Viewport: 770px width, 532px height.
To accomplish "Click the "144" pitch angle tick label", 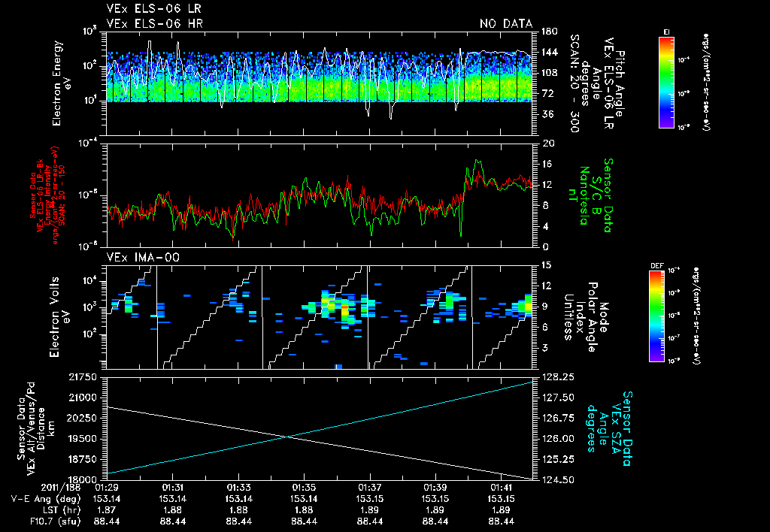I will 550,52.
